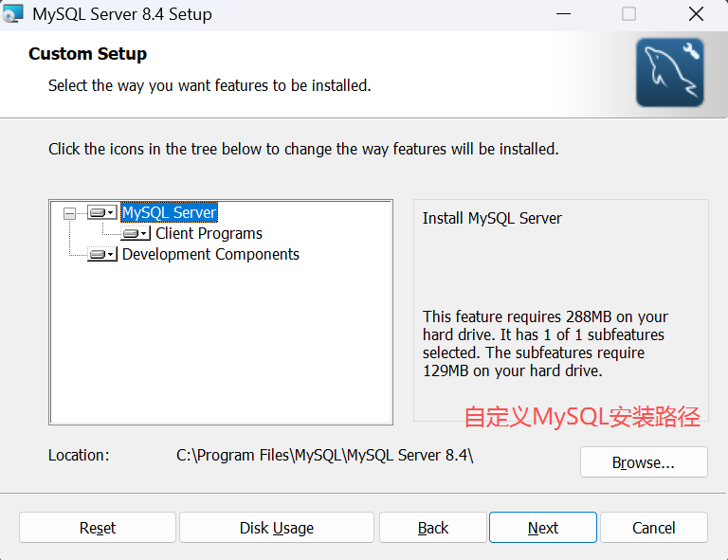Select the MySQL Server tree item

[x=169, y=212]
